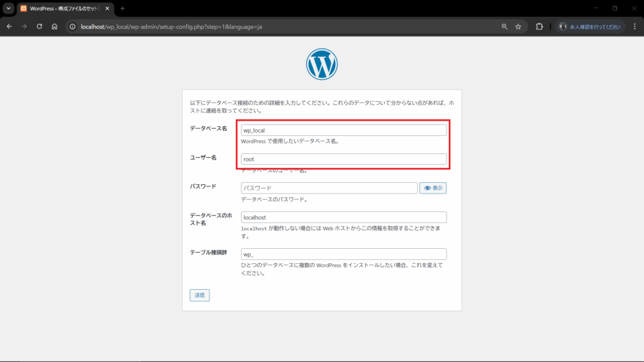Click the パスワード label
Screen dimensions: 644x362
point(203,186)
